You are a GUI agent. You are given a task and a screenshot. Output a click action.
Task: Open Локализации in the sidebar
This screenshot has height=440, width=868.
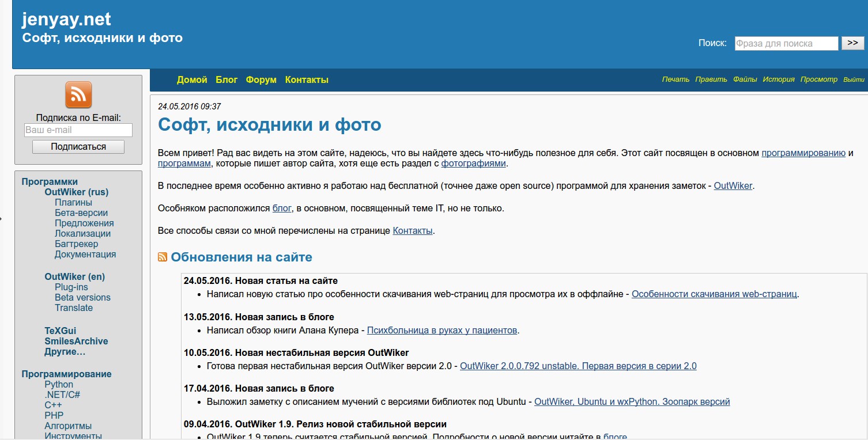82,234
